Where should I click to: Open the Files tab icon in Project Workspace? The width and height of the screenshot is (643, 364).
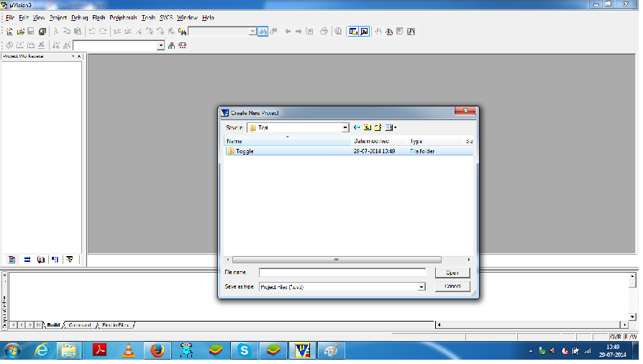pyautogui.click(x=12, y=260)
